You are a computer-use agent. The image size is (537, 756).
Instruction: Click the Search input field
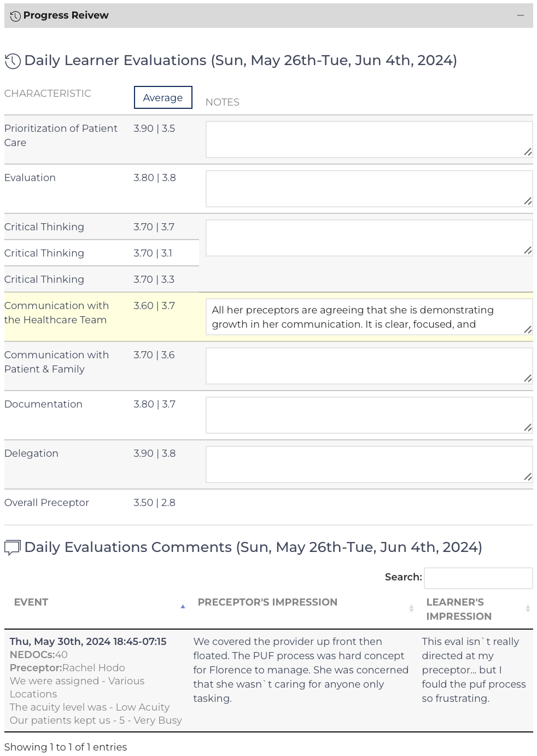(x=478, y=578)
